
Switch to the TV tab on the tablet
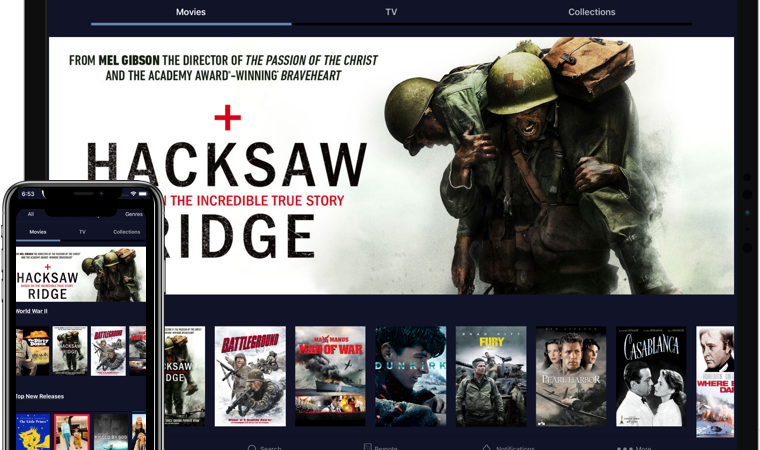(x=391, y=12)
